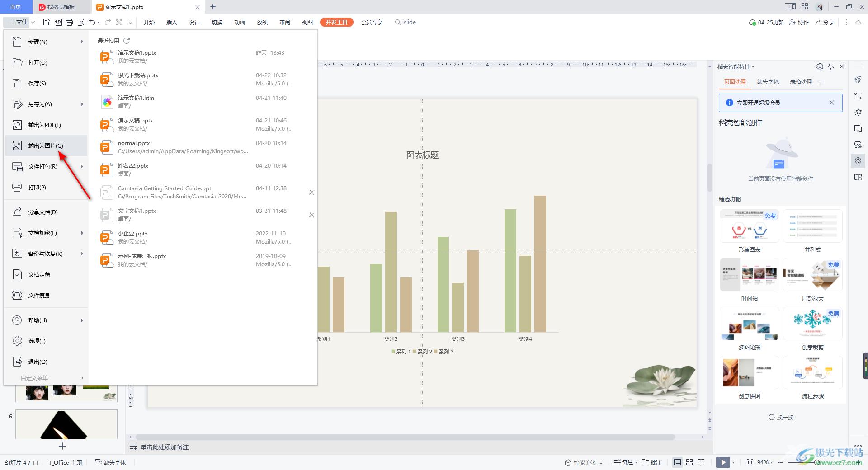Click Open (打开) in file menu

tap(46, 62)
